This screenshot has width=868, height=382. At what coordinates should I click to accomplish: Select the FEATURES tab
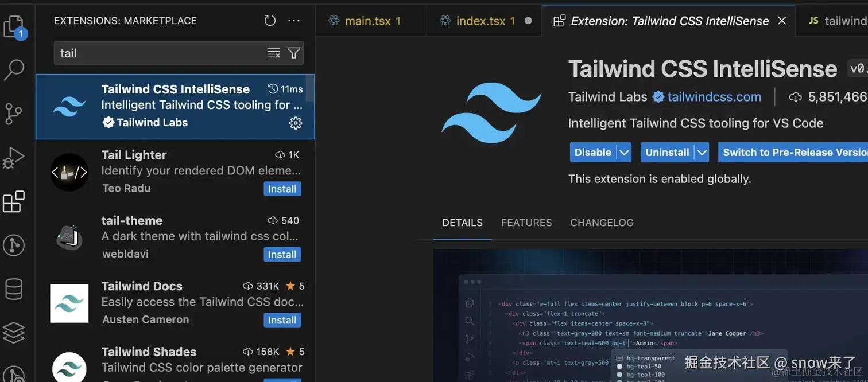click(x=526, y=223)
